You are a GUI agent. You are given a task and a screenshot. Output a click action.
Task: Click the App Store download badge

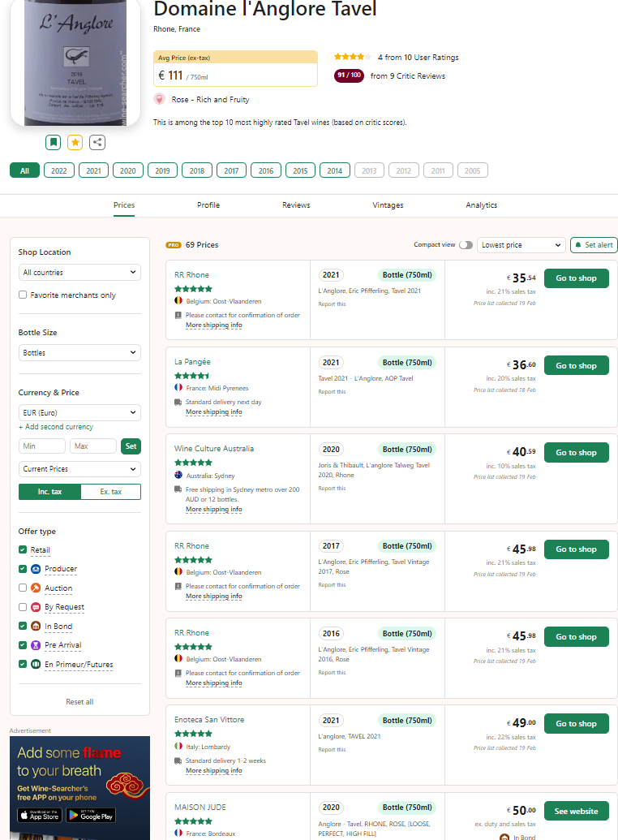(x=41, y=816)
